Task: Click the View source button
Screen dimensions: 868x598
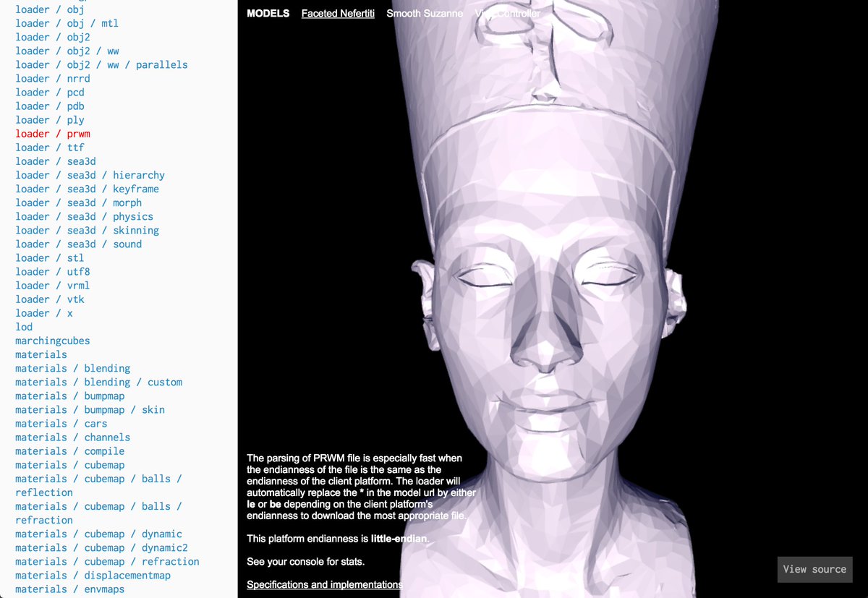Action: coord(814,569)
